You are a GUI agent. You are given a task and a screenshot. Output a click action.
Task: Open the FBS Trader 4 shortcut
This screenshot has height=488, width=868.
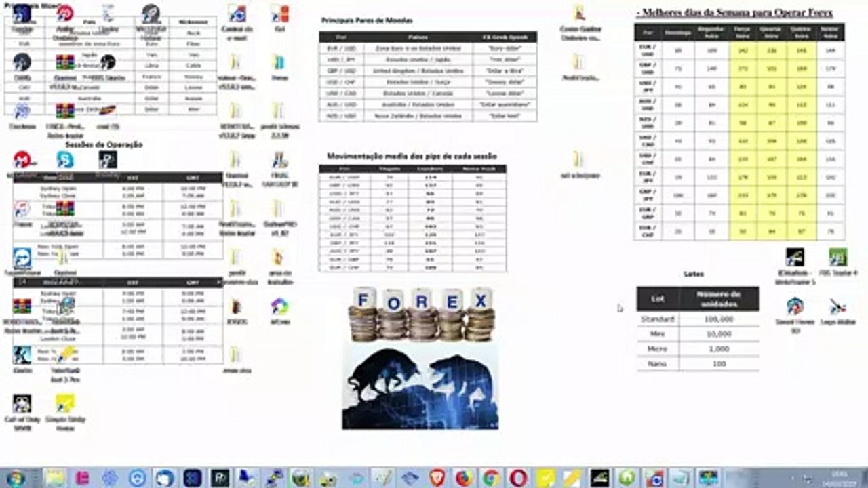(838, 262)
